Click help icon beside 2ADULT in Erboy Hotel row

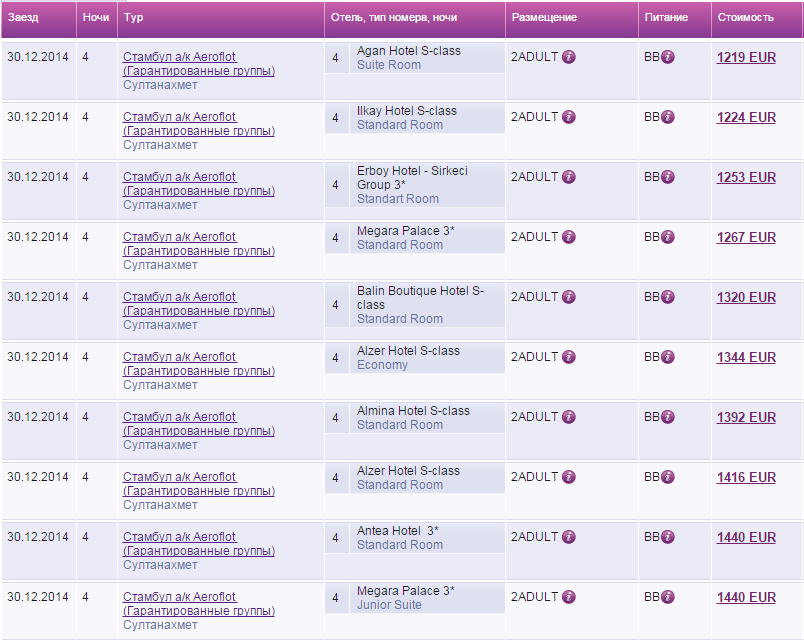(x=568, y=177)
